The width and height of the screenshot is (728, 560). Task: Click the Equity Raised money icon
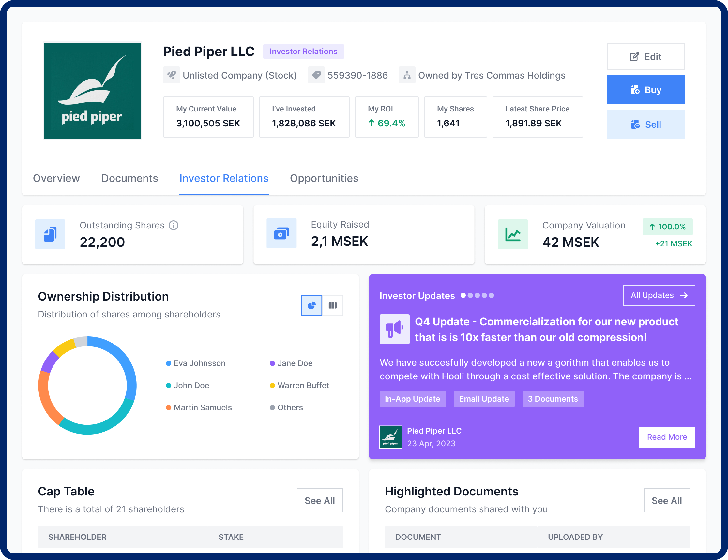(281, 233)
